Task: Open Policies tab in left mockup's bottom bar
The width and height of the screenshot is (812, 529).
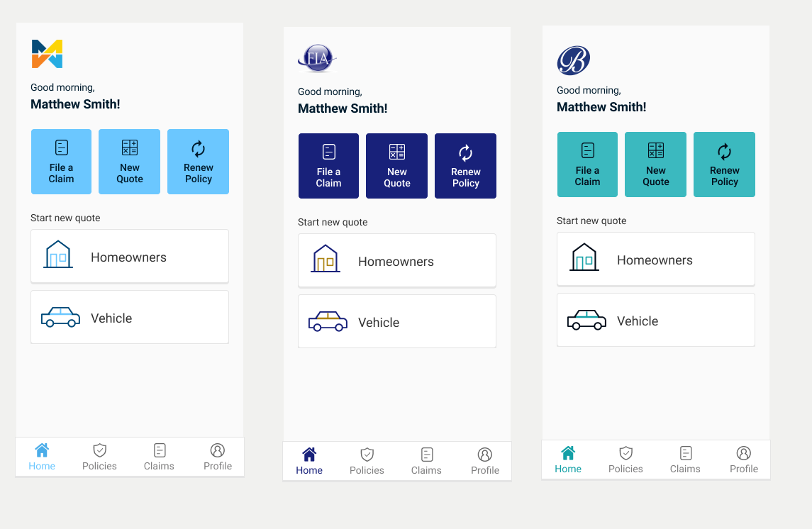Action: point(99,457)
